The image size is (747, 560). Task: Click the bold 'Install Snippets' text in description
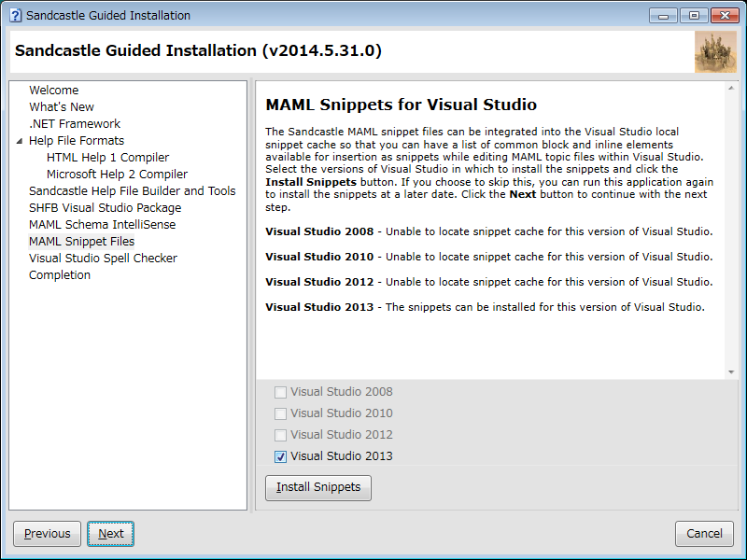311,182
